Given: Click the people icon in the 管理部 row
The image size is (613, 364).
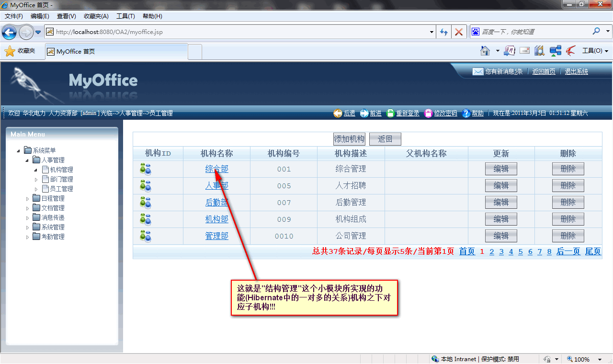Looking at the screenshot, I should coord(146,236).
